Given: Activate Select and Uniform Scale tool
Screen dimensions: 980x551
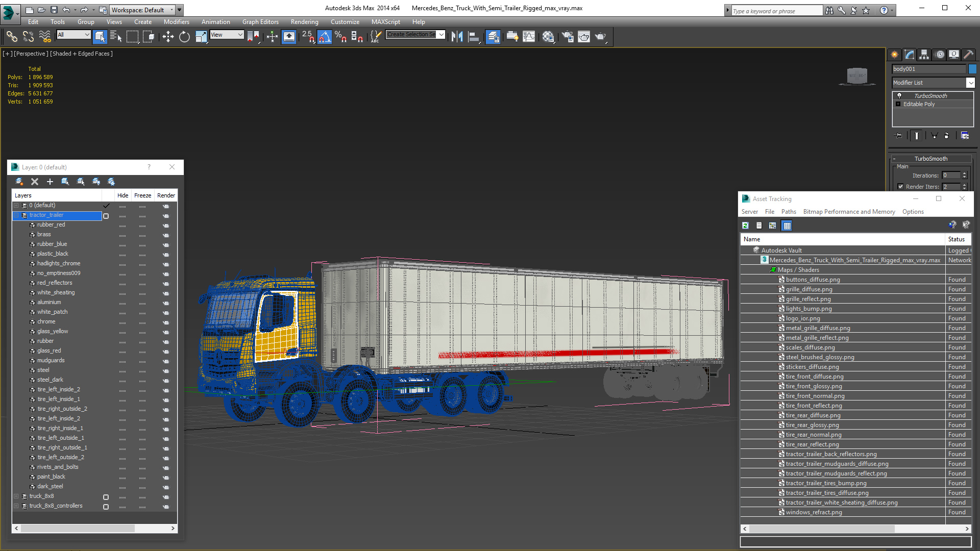Looking at the screenshot, I should coord(201,36).
